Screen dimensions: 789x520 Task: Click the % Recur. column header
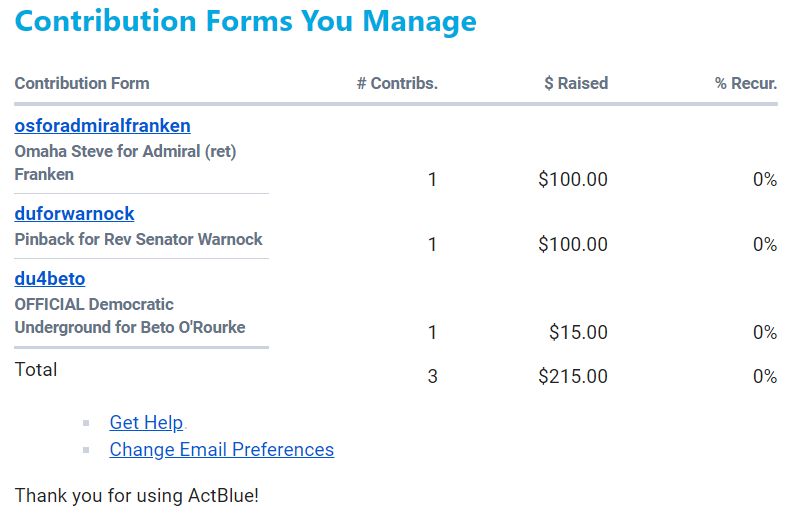tap(746, 83)
